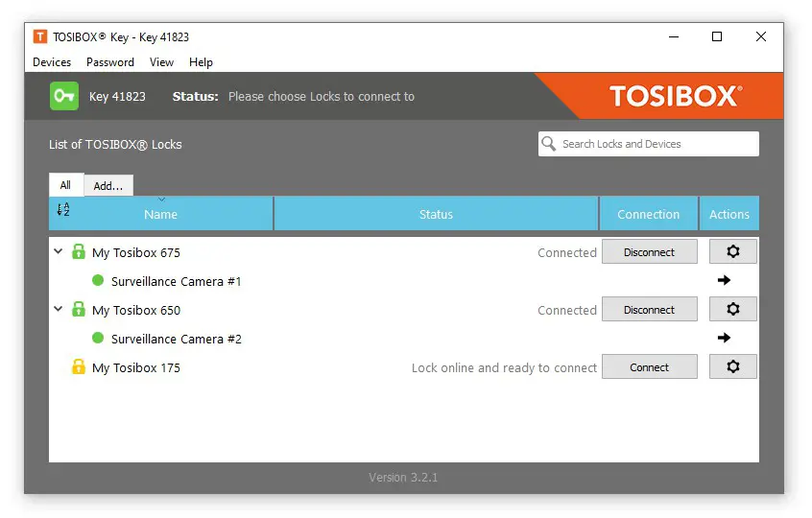Image resolution: width=812 pixels, height=518 pixels.
Task: Click the 'Version 3.2.1' footer text
Action: click(x=403, y=477)
